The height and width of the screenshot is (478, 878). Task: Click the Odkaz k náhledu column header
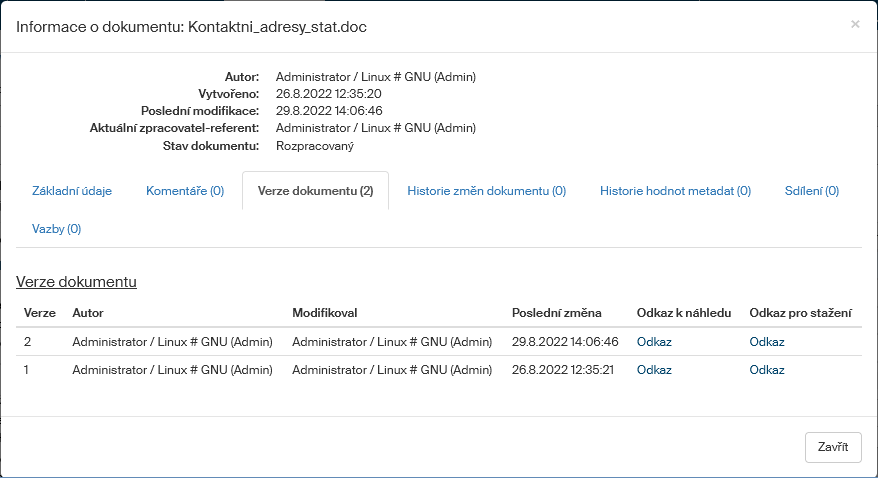(x=684, y=313)
